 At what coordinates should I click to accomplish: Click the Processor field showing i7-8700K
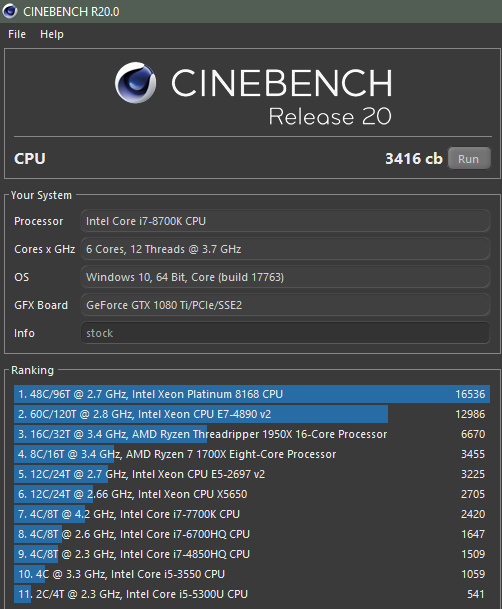(x=285, y=221)
